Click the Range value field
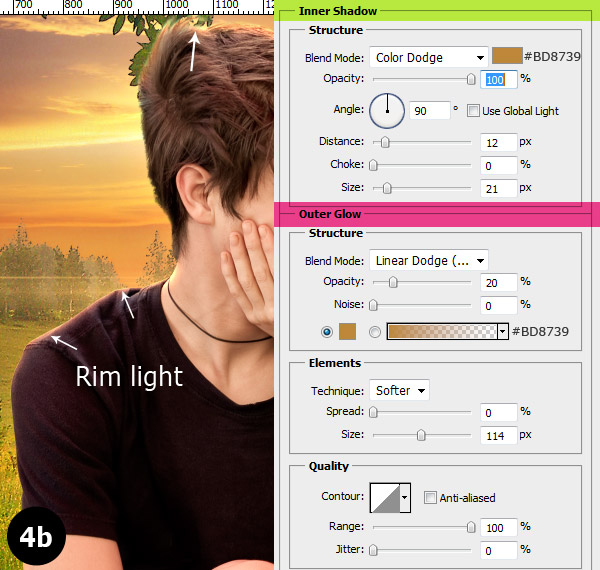The width and height of the screenshot is (600, 570). [x=499, y=528]
